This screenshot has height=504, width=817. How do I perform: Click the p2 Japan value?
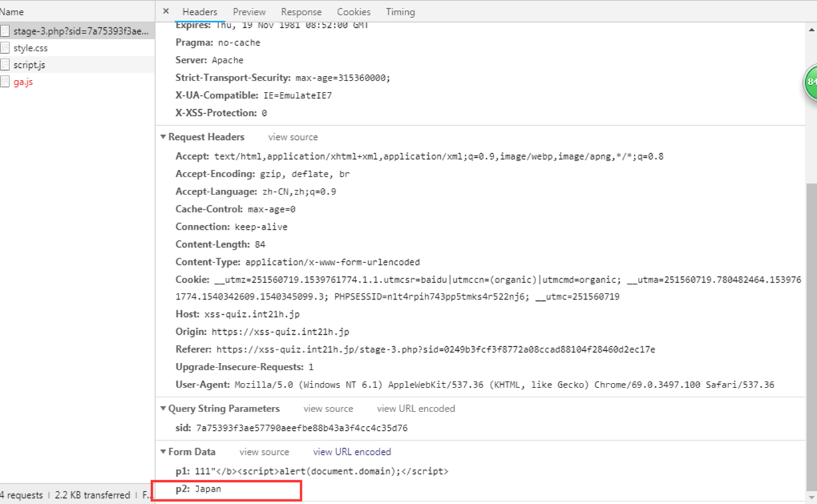click(x=208, y=489)
